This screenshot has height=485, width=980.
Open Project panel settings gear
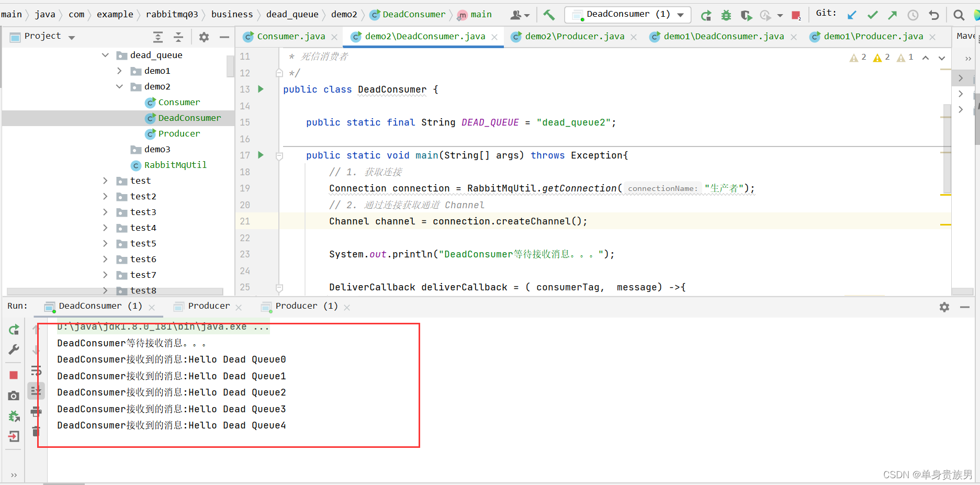click(204, 37)
